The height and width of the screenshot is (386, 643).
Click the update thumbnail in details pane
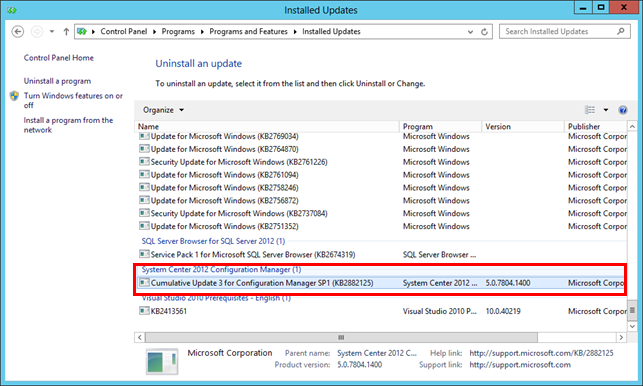(162, 362)
